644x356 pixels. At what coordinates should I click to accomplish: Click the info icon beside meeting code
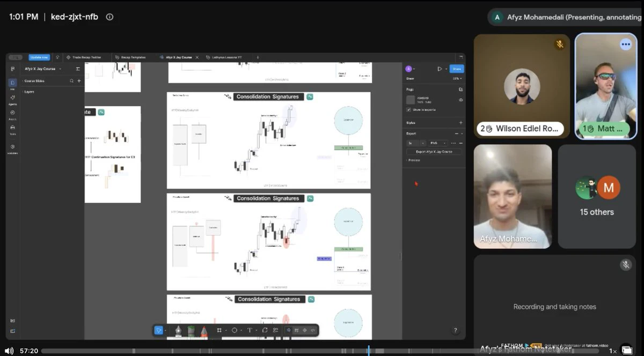(110, 17)
